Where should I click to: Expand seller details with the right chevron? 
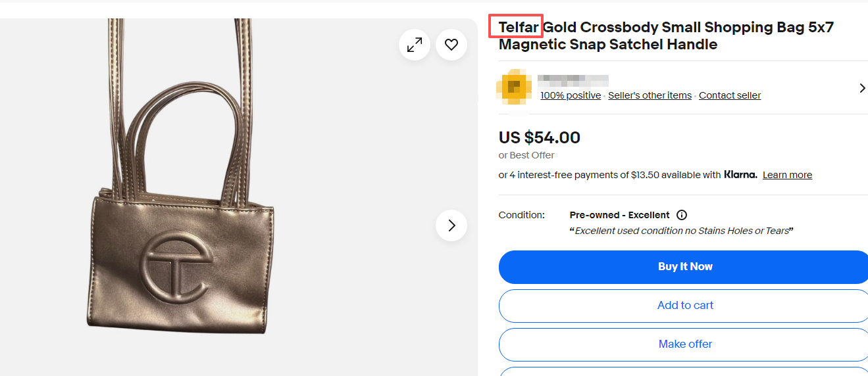pos(862,88)
